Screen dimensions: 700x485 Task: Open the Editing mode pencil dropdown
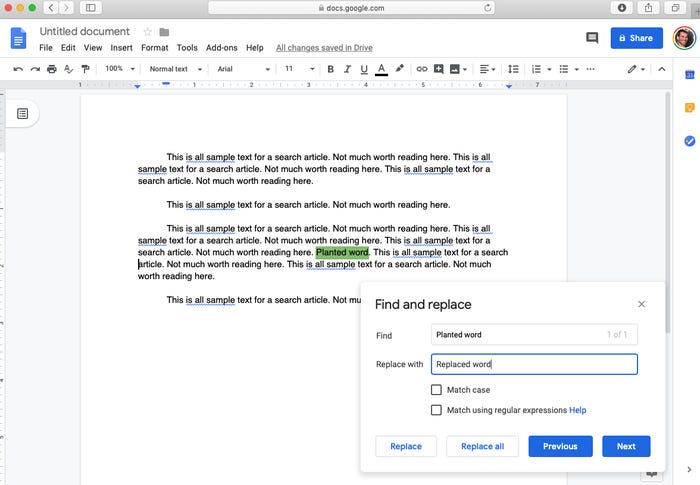pyautogui.click(x=636, y=69)
